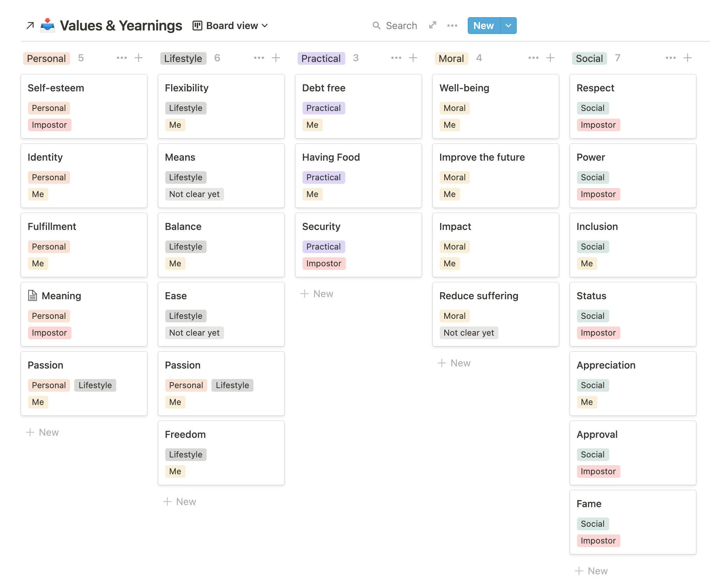
Task: Select the Lifestyle column header tag
Action: click(183, 58)
